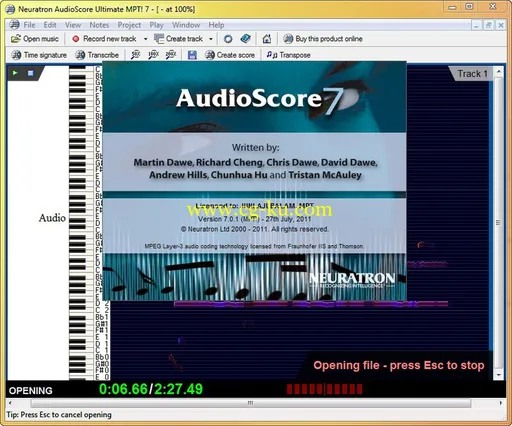Click the Version 7.0.1 text on splash
The height and width of the screenshot is (426, 512).
tap(254, 219)
